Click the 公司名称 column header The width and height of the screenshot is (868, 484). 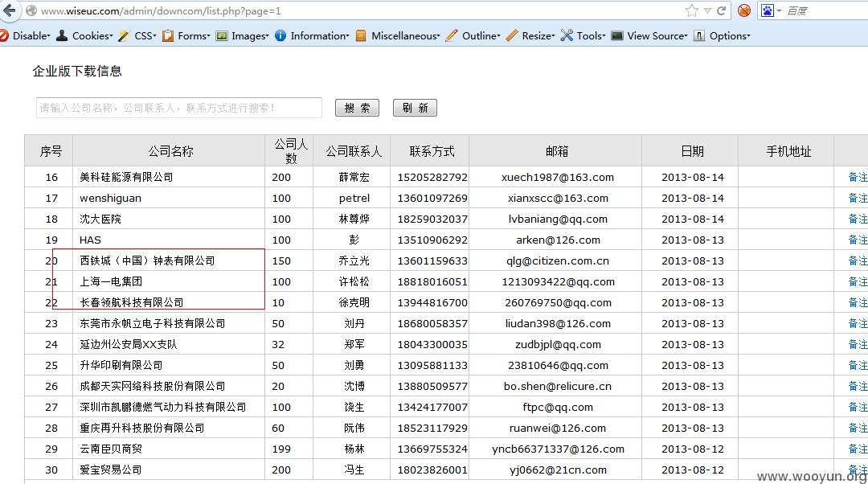[170, 151]
